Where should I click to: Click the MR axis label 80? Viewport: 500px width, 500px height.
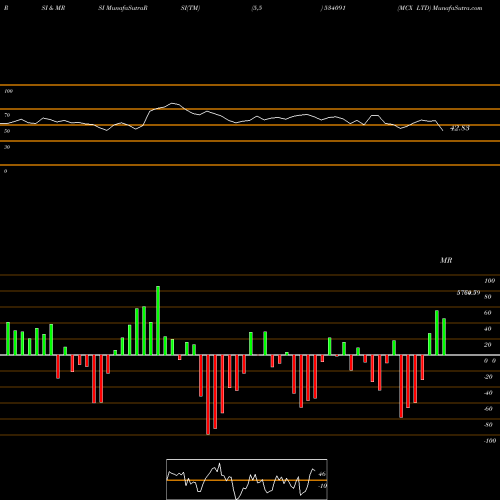488,297
